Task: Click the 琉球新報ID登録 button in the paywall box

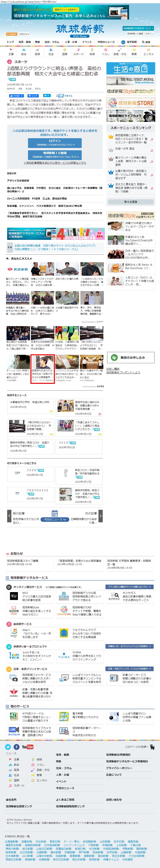Action: click(55, 155)
